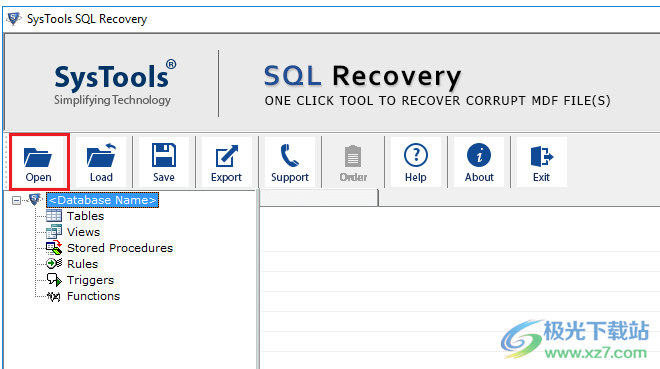The height and width of the screenshot is (369, 660).
Task: Click the SysTools Simplifying Technology logo
Action: pyautogui.click(x=115, y=83)
